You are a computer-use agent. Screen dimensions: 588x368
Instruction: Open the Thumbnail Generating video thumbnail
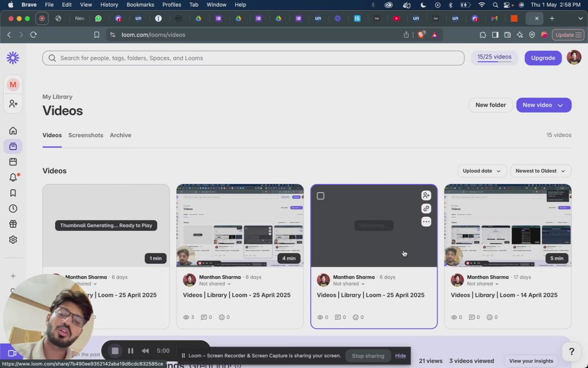(106, 225)
